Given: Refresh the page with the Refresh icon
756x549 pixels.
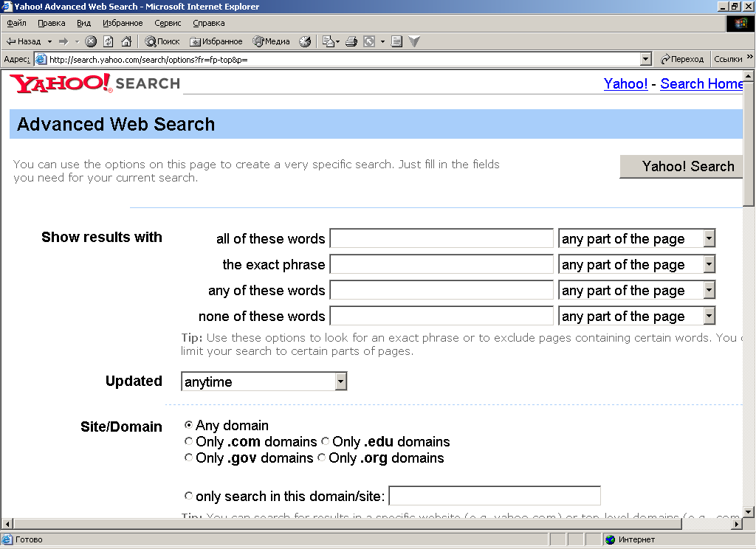Looking at the screenshot, I should [x=109, y=41].
